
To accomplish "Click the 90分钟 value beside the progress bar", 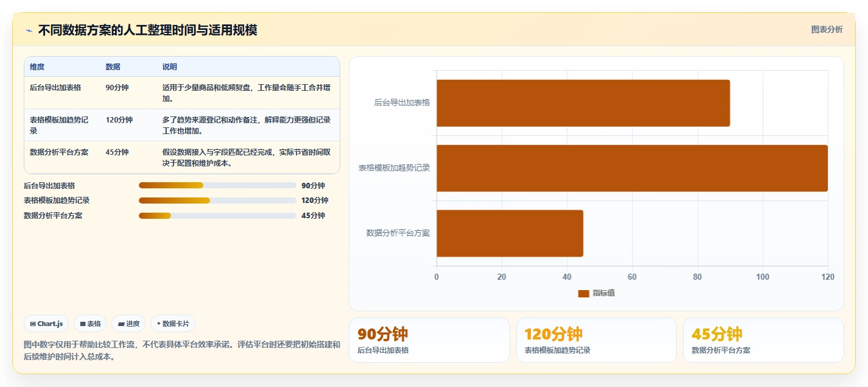I will click(313, 185).
